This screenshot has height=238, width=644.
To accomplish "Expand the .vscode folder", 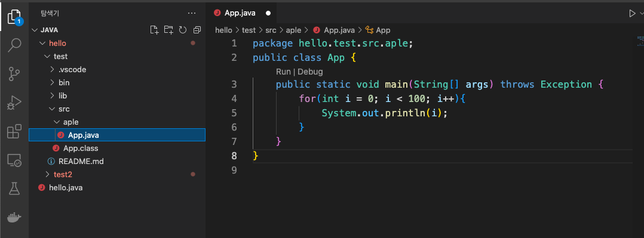I will pyautogui.click(x=52, y=69).
